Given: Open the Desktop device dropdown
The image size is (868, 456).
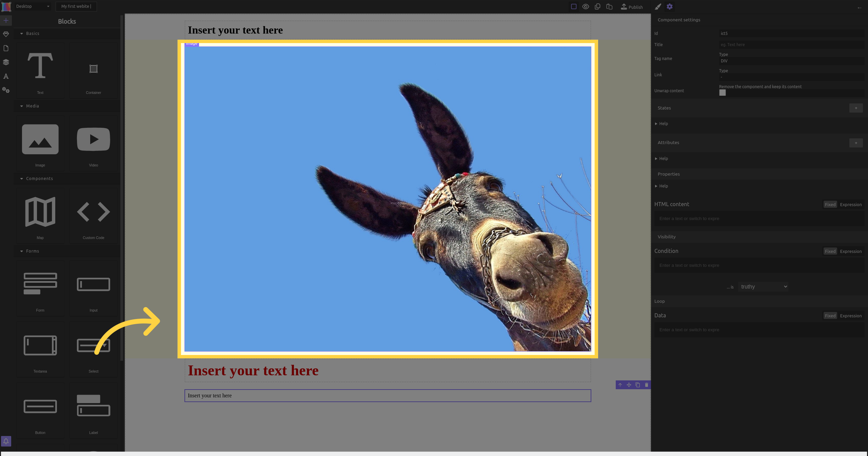Looking at the screenshot, I should coord(33,6).
